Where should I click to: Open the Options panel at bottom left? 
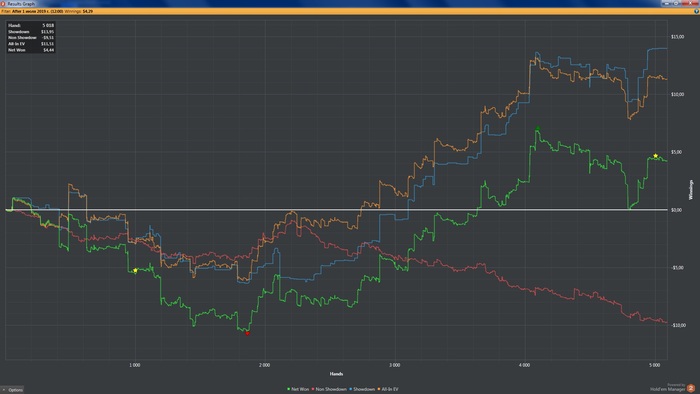tap(12, 390)
